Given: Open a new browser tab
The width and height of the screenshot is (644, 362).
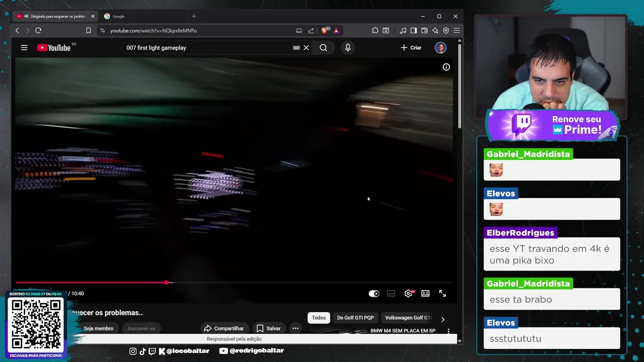Looking at the screenshot, I should (x=194, y=16).
